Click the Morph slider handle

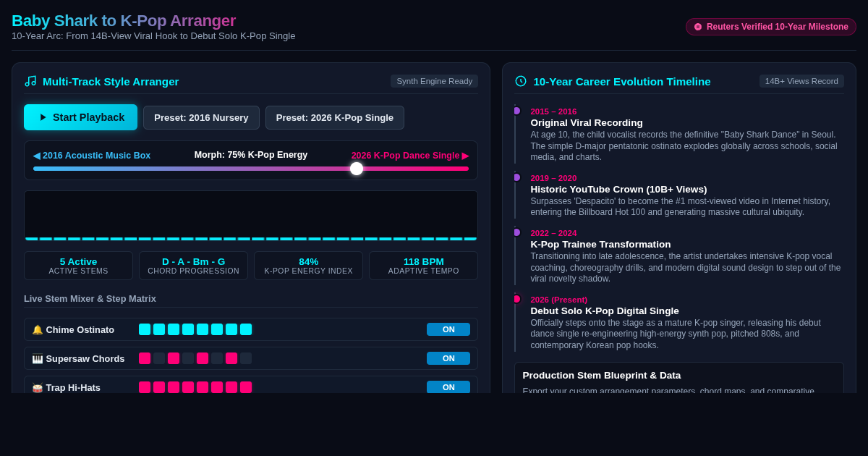[357, 169]
